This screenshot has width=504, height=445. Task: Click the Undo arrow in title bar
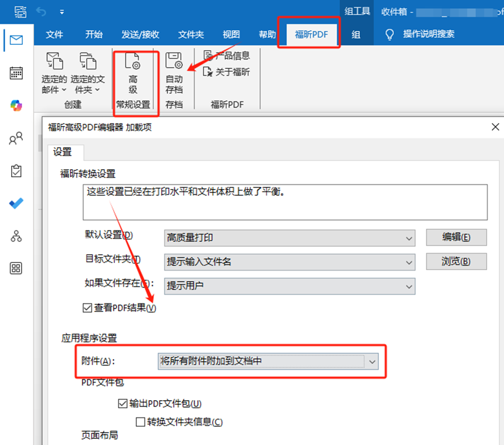(41, 11)
